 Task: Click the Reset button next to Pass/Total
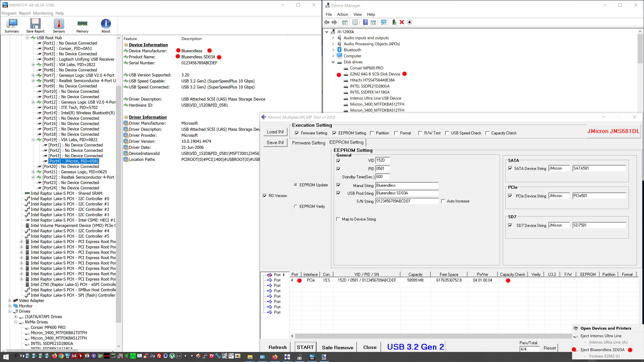(550, 348)
